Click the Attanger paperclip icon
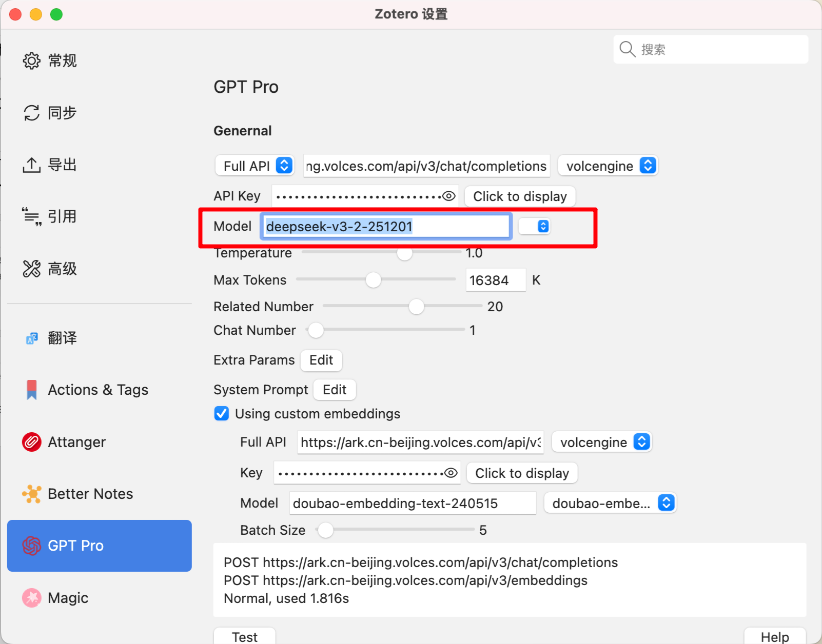Image resolution: width=822 pixels, height=644 pixels. (x=31, y=442)
